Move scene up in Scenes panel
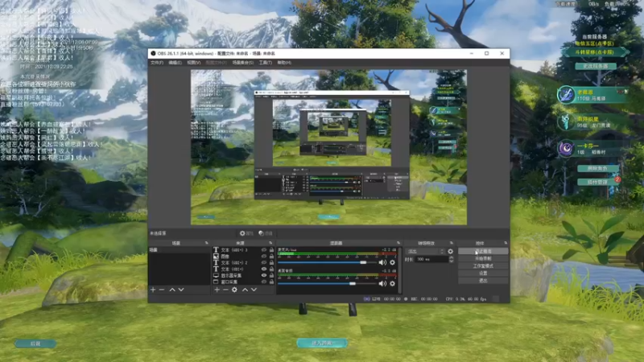 point(172,290)
